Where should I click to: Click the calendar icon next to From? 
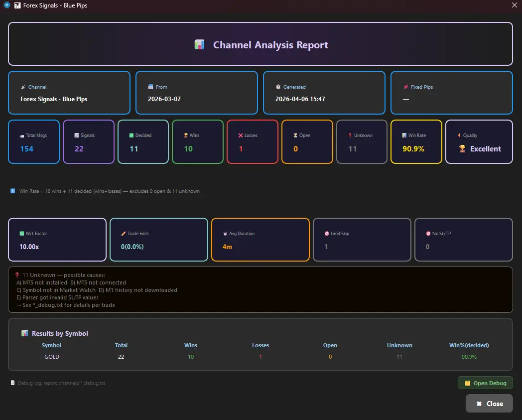[150, 87]
